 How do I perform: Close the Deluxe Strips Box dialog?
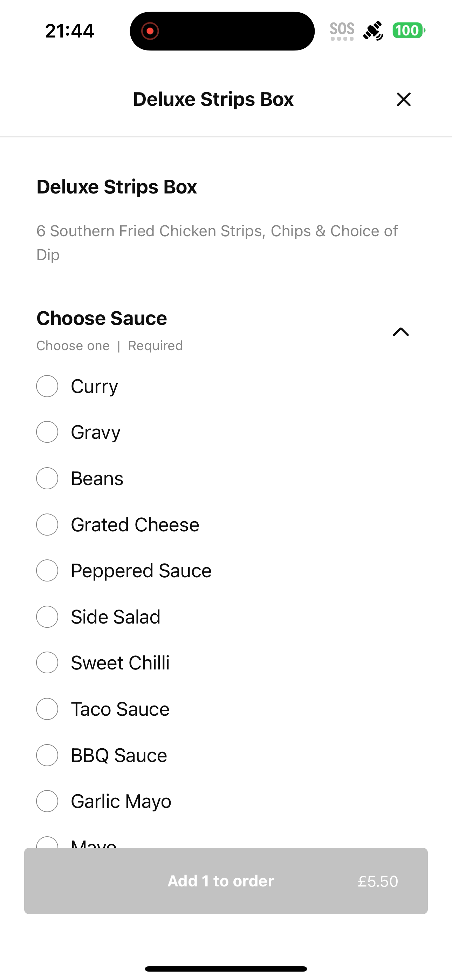(x=403, y=99)
